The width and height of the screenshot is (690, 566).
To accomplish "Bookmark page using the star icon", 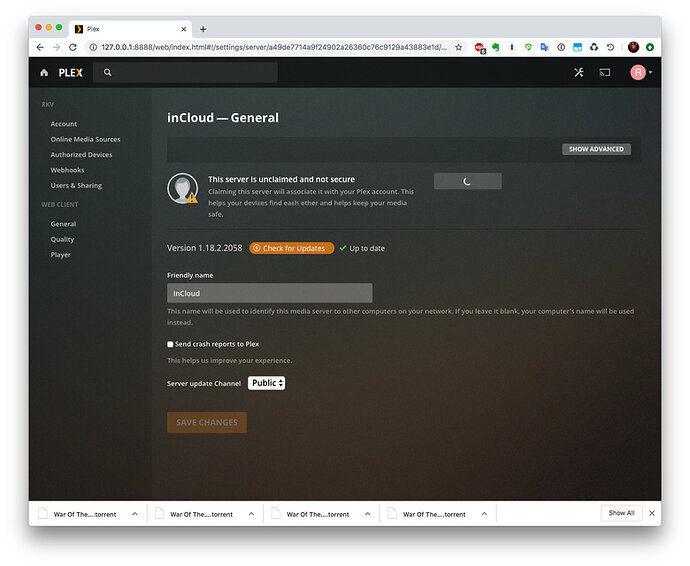I will point(459,47).
